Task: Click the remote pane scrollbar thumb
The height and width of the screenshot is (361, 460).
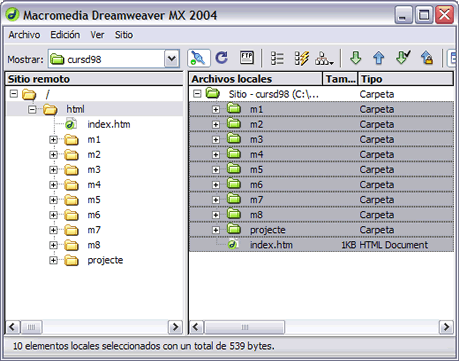Action: tap(31, 327)
